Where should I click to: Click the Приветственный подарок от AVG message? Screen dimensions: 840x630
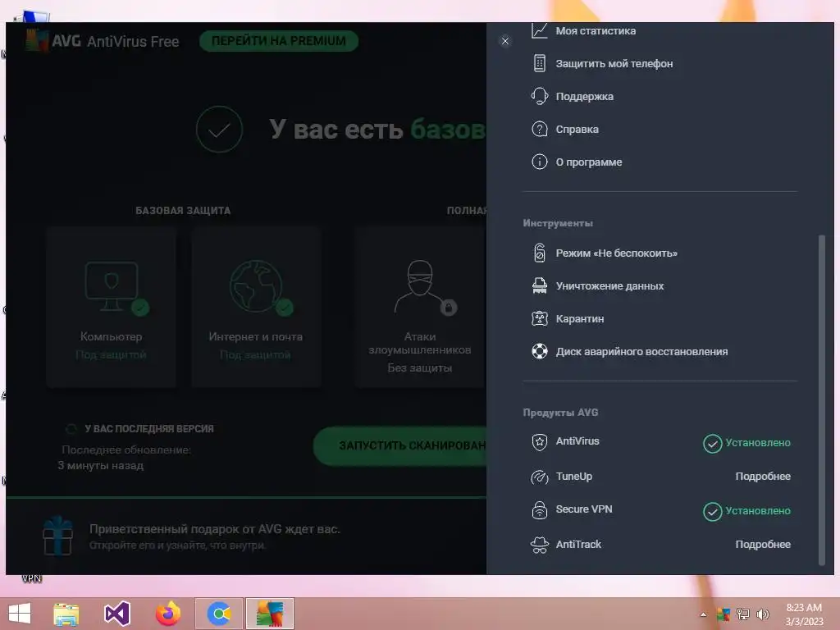(214, 529)
